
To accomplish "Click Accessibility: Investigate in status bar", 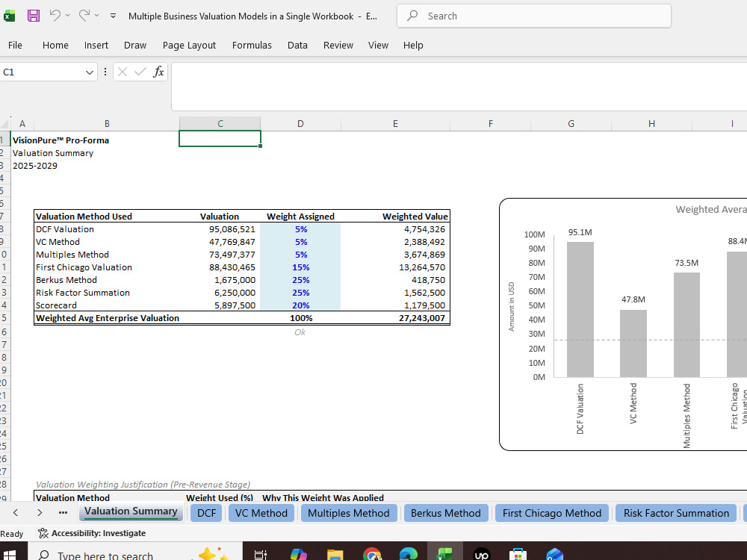I will (92, 533).
